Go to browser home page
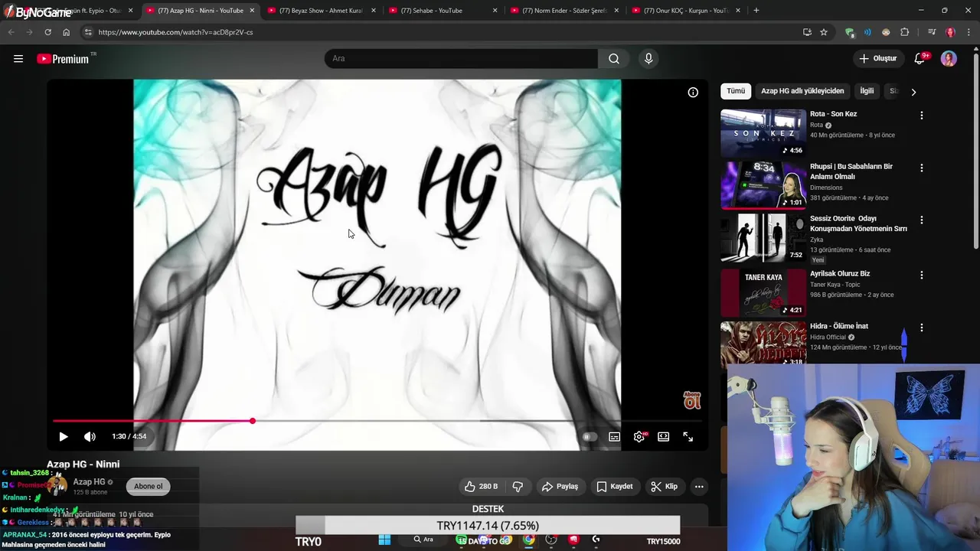980x551 pixels. pos(67,32)
